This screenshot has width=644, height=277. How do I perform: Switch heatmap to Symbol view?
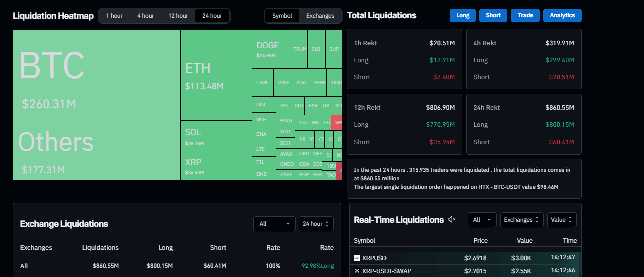(282, 16)
